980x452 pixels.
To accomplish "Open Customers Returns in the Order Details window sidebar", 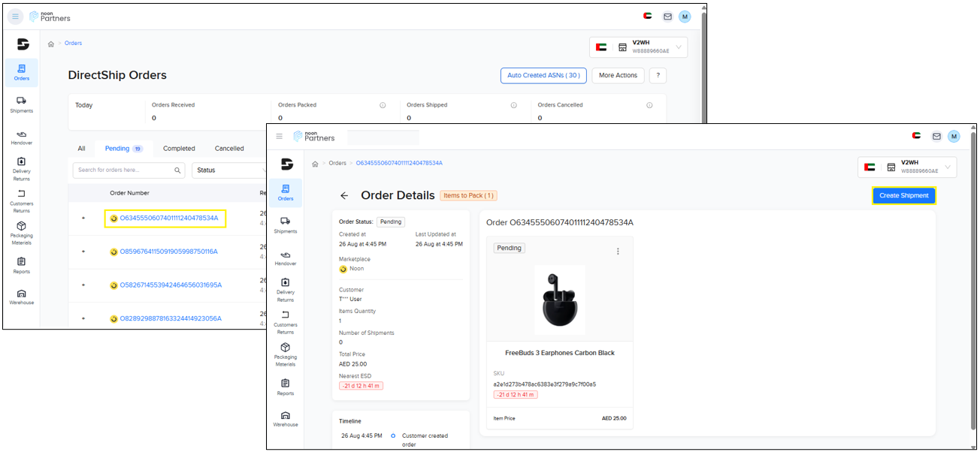I will (x=286, y=323).
